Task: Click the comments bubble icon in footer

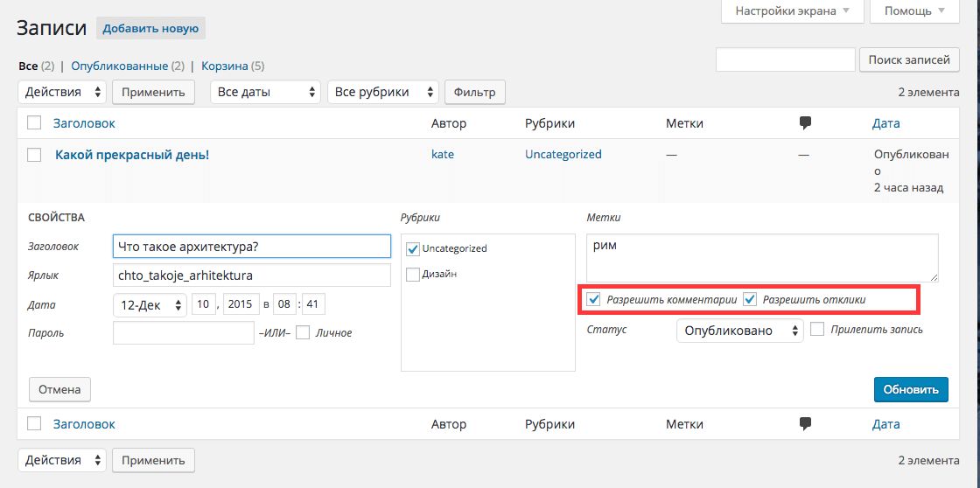Action: pyautogui.click(x=805, y=424)
